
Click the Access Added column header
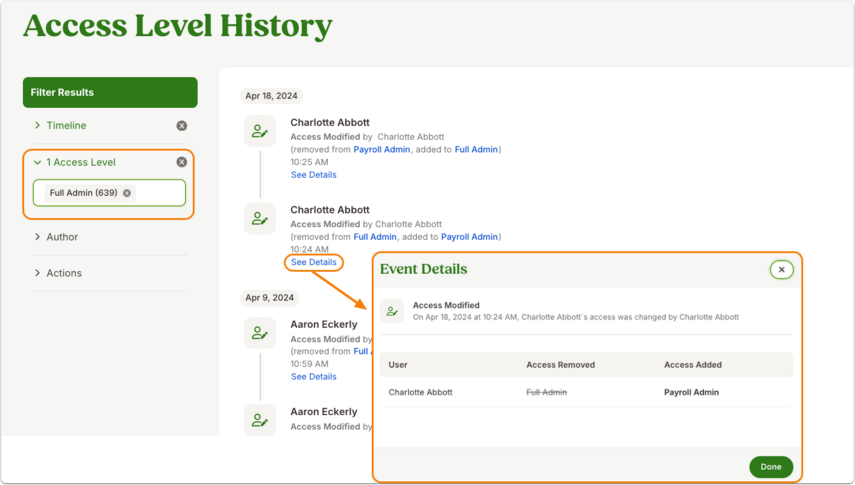(x=693, y=365)
